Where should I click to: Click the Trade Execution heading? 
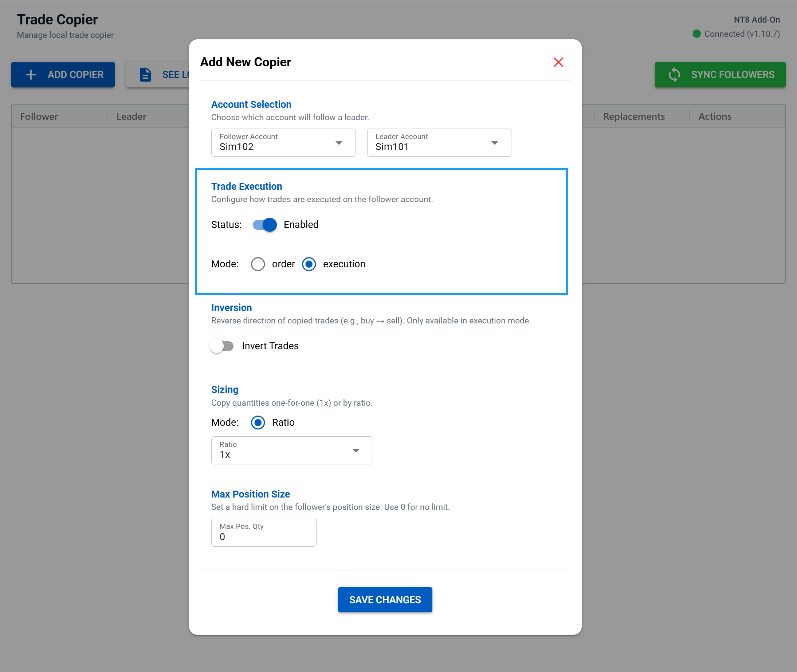(247, 186)
